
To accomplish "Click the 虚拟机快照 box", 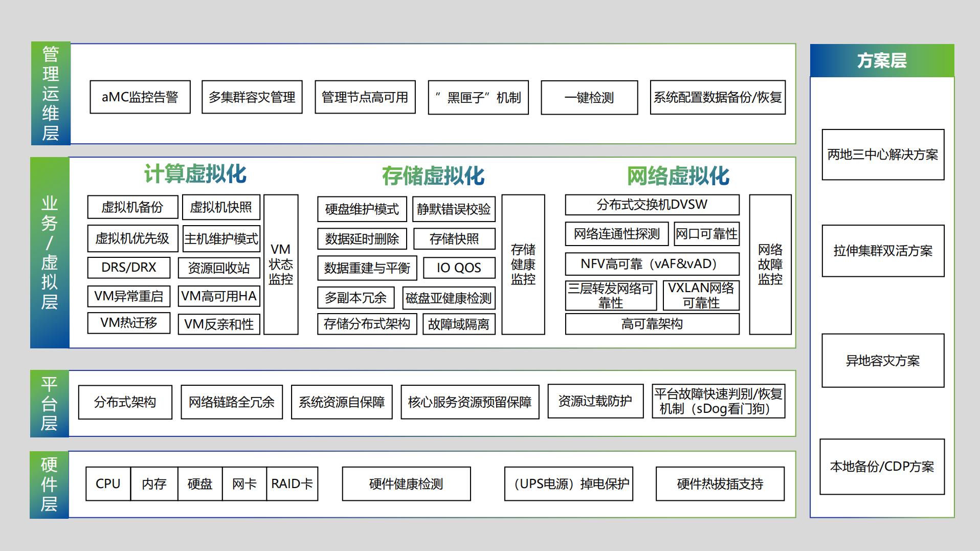I will pyautogui.click(x=221, y=207).
